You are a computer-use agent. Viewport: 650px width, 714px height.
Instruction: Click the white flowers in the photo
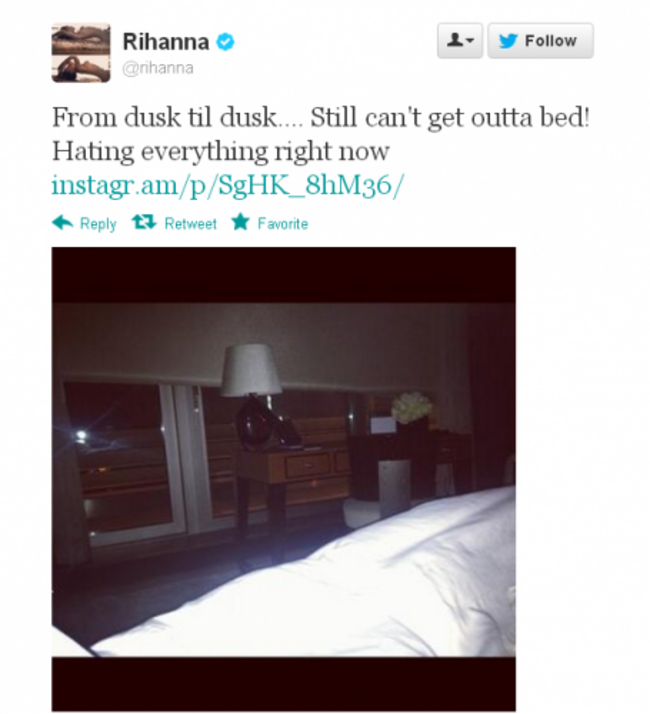[412, 408]
